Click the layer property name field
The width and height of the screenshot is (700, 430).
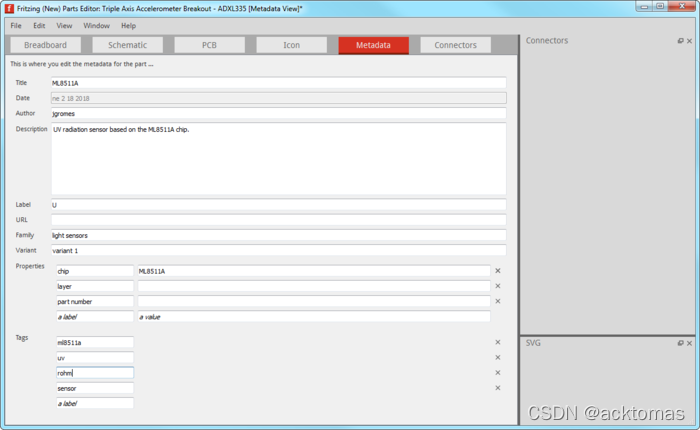pos(95,286)
